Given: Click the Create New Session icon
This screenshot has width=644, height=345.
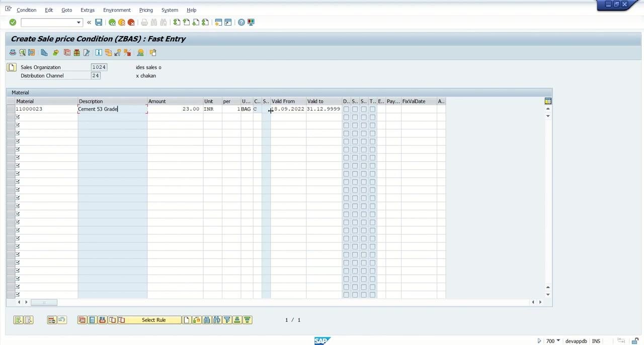Looking at the screenshot, I should point(218,22).
